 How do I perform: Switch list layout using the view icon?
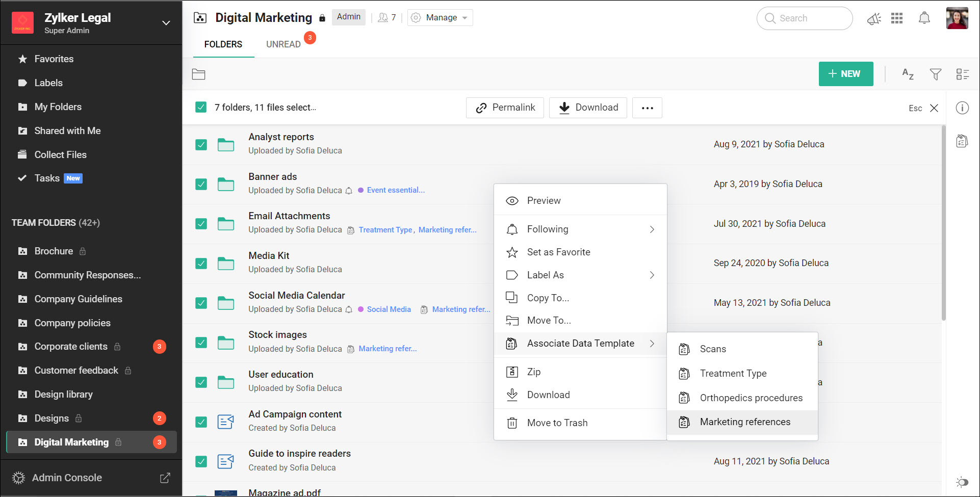coord(963,74)
